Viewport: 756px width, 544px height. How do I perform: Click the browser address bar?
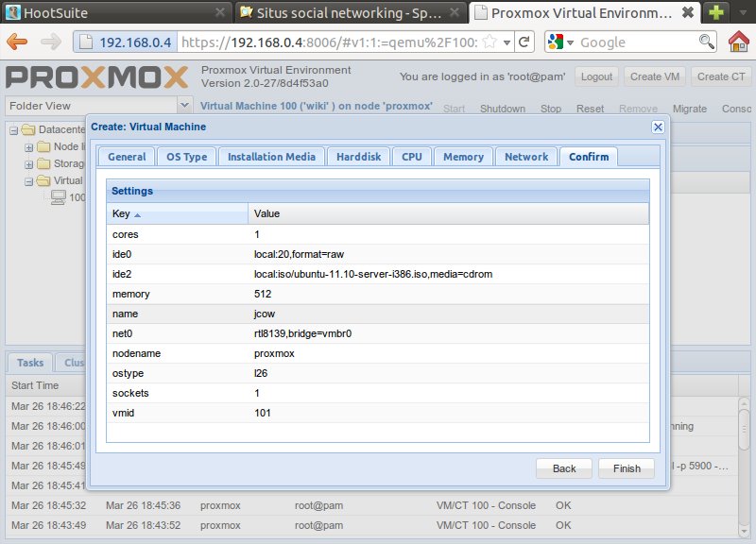point(331,42)
